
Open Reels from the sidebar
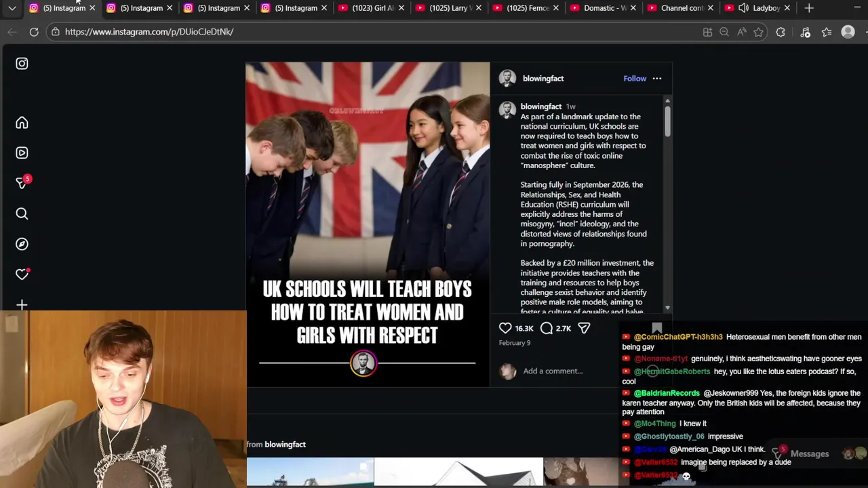22,153
